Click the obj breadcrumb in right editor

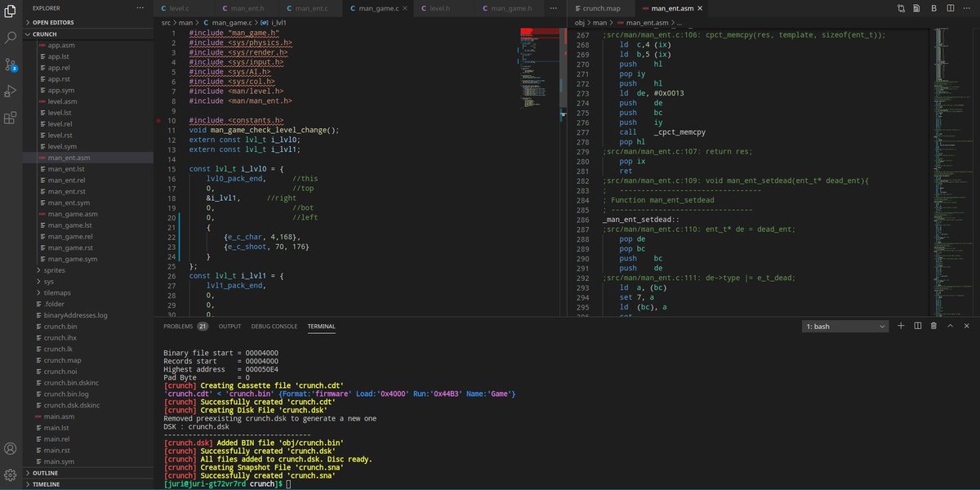pyautogui.click(x=579, y=22)
